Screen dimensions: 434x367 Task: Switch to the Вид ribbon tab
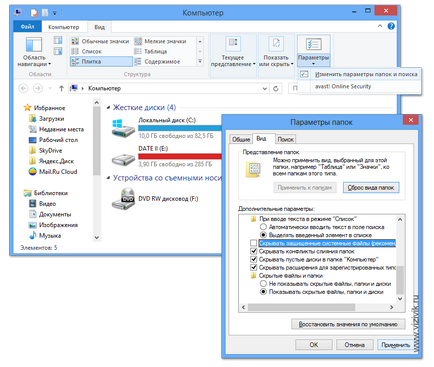pos(99,27)
